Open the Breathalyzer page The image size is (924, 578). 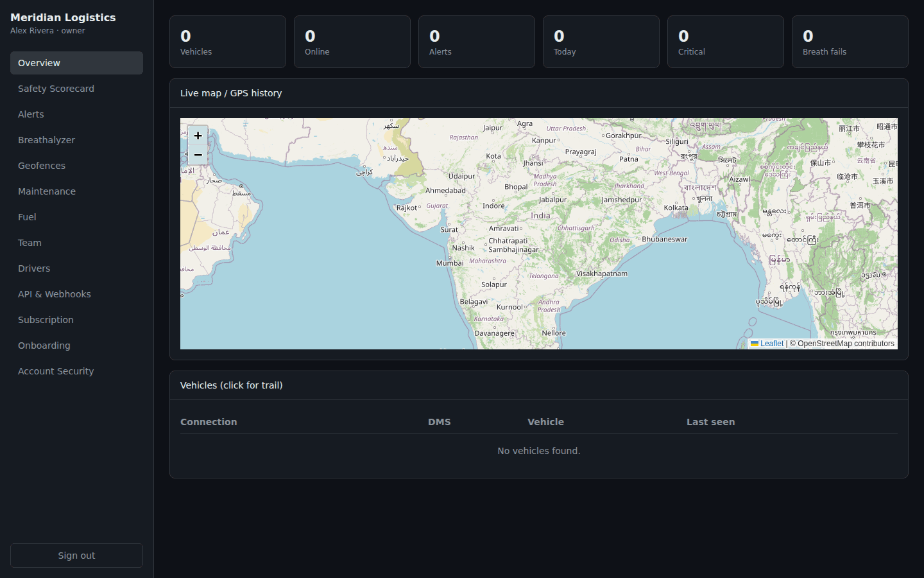pyautogui.click(x=76, y=140)
